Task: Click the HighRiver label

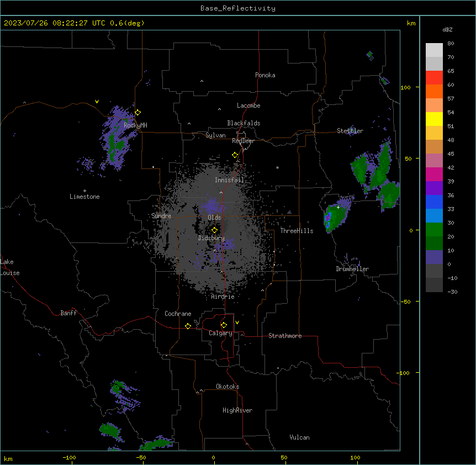Action: coord(237,410)
